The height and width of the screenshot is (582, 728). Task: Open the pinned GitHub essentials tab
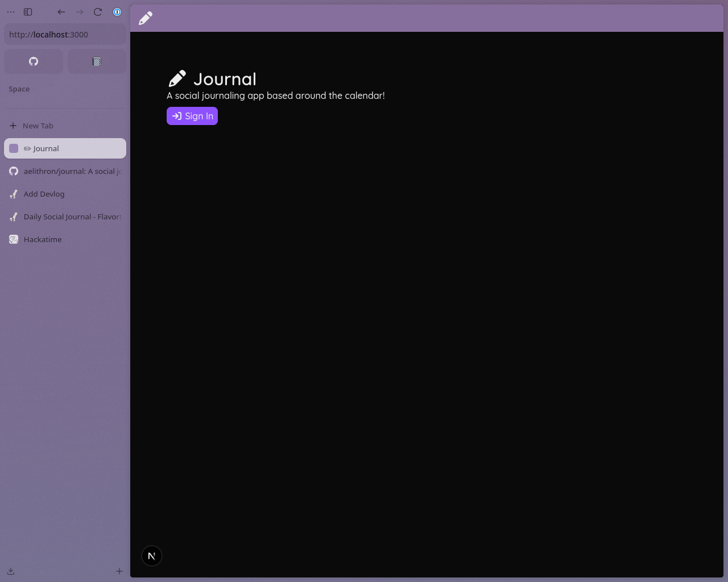click(x=34, y=61)
